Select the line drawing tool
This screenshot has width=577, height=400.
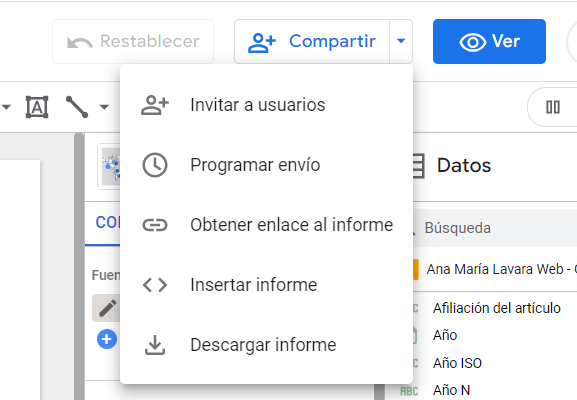click(x=77, y=107)
